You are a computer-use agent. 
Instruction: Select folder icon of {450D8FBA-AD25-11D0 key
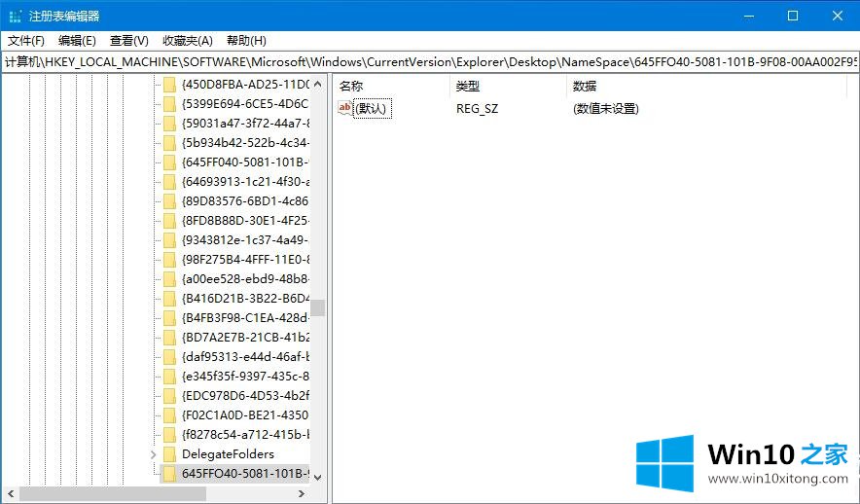(169, 85)
